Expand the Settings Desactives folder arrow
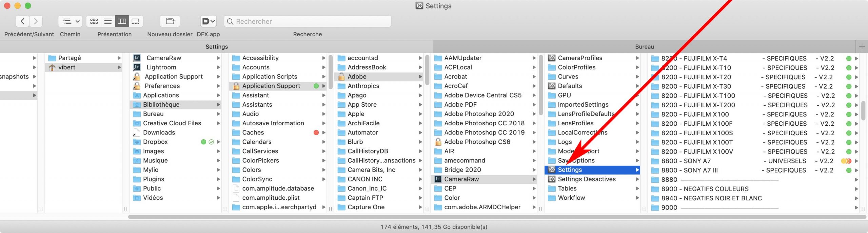868x233 pixels. [x=637, y=179]
